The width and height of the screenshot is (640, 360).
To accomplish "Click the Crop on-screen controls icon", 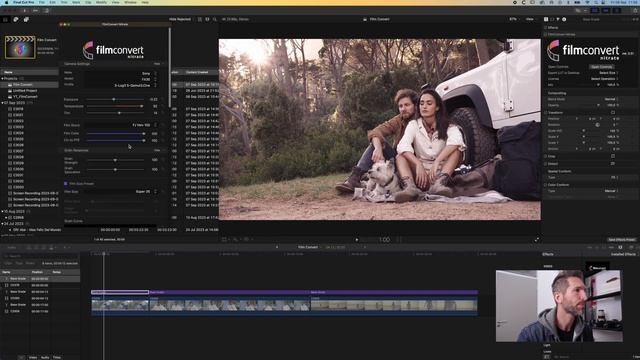I will [613, 156].
